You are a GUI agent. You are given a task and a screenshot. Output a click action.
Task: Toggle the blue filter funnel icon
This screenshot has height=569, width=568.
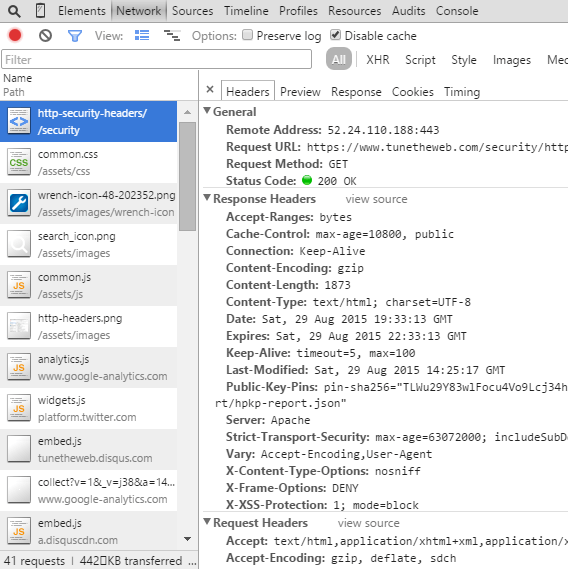pyautogui.click(x=75, y=36)
